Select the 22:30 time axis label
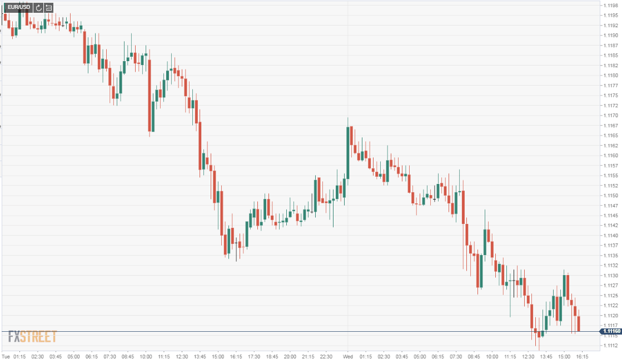 point(326,356)
